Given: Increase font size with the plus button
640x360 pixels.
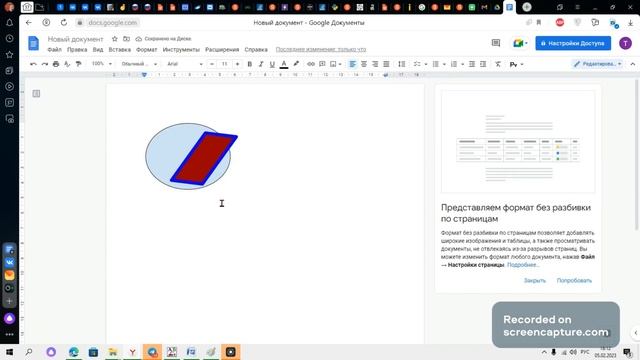Looking at the screenshot, I should point(238,64).
